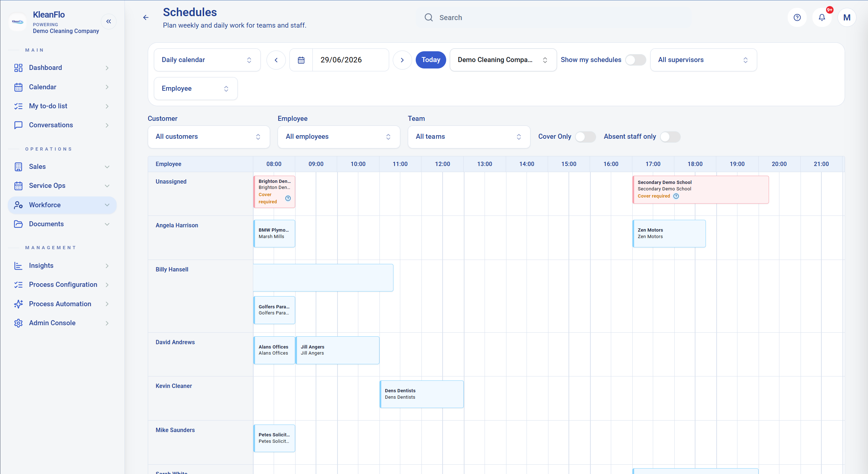Image resolution: width=868 pixels, height=474 pixels.
Task: Click the back arrow beside Schedules
Action: tap(146, 18)
